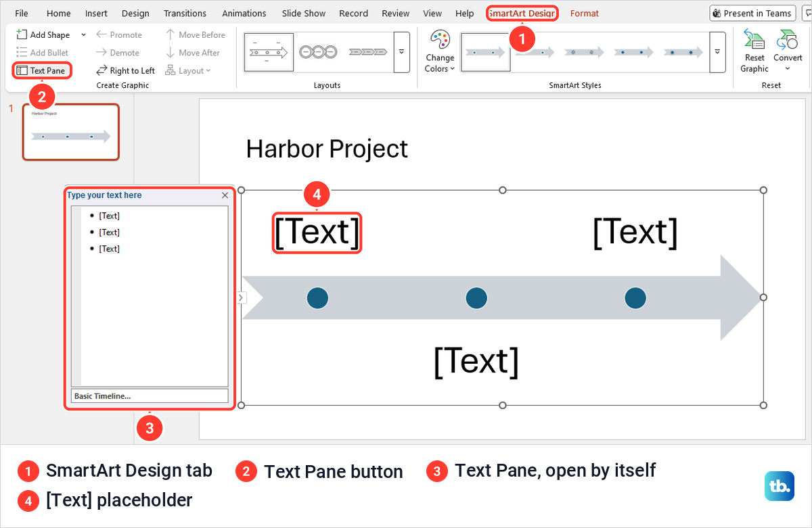The width and height of the screenshot is (812, 528).
Task: Toggle the Text Pane button
Action: point(41,70)
